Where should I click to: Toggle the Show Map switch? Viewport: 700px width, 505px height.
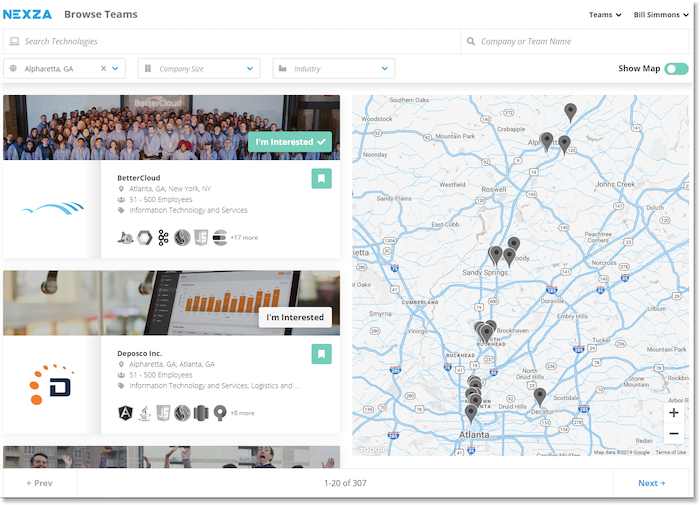point(676,69)
